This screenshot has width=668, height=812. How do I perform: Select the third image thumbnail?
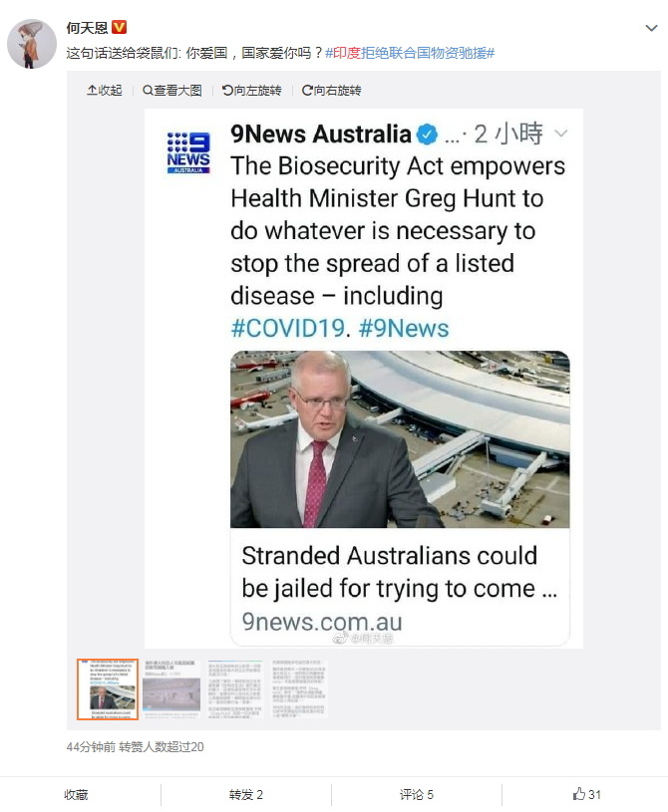236,688
